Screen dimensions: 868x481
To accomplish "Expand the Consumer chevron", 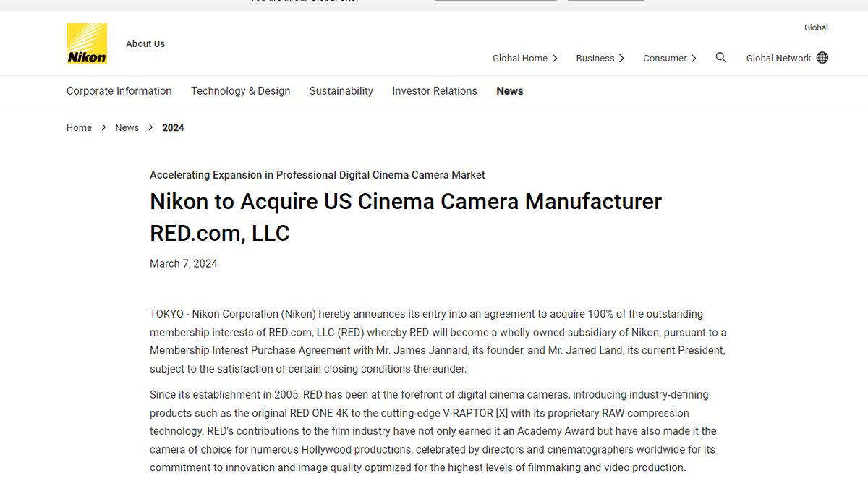I will point(694,59).
